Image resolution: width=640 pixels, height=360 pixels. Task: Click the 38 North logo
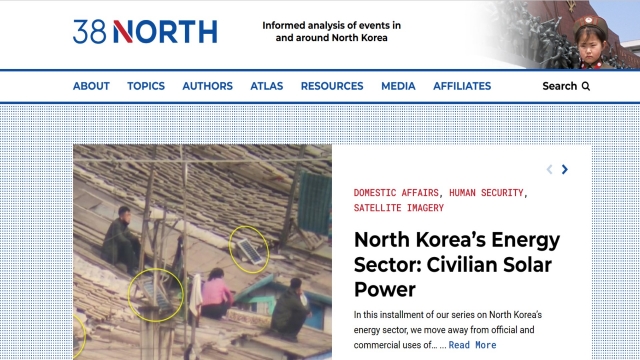click(x=145, y=31)
